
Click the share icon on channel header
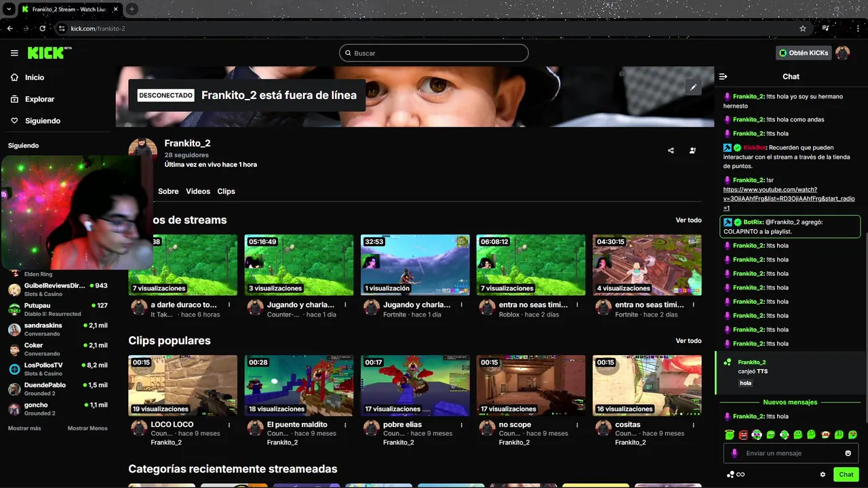[671, 150]
